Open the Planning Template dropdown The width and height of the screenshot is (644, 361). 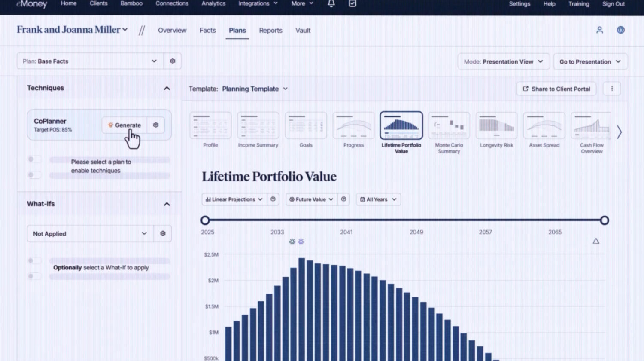(x=254, y=89)
